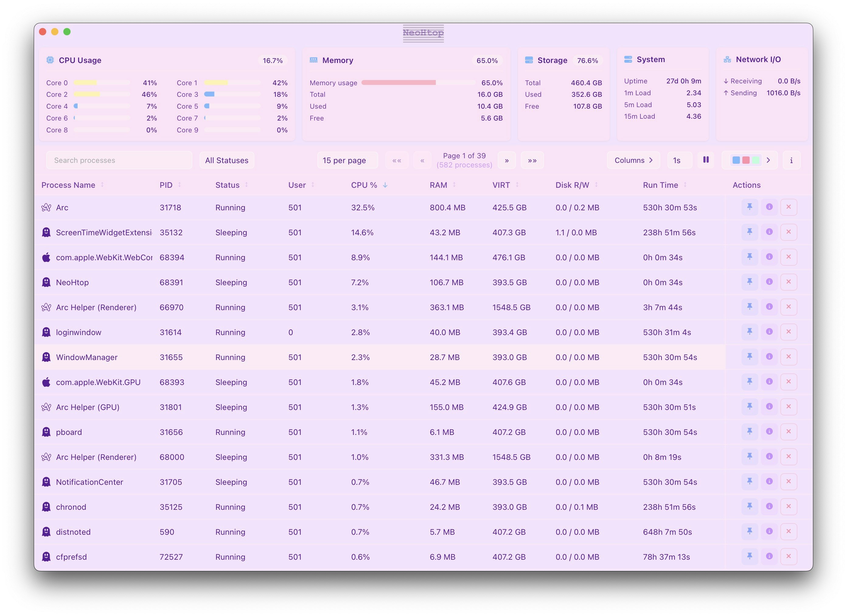This screenshot has height=616, width=847.
Task: Click the NeoHtop title text
Action: coord(423,33)
